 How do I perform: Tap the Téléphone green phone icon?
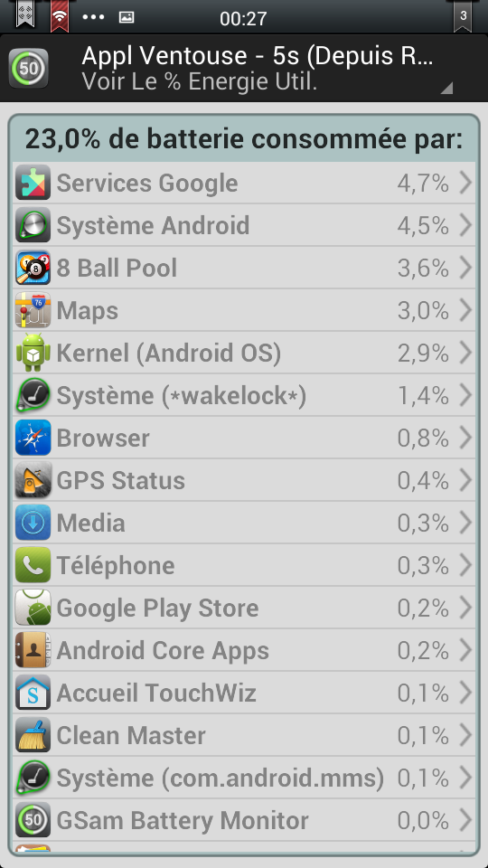tap(33, 565)
